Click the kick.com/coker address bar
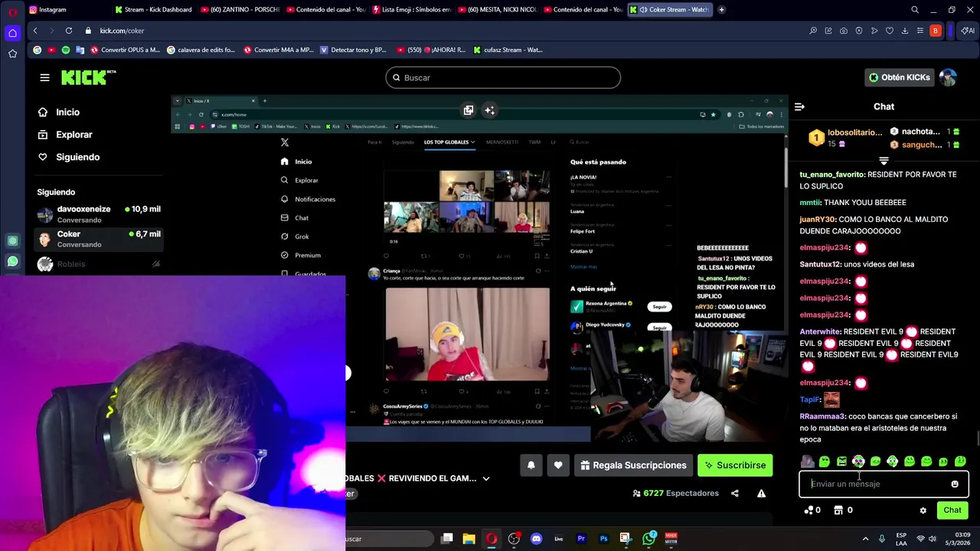 point(122,31)
